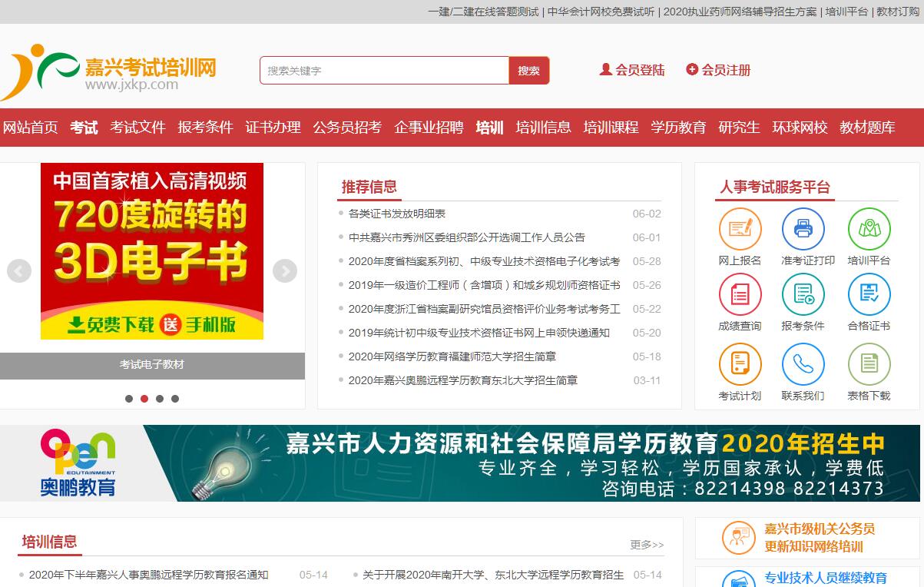Open 教材题库 in navigation bar
The image size is (924, 587).
(x=867, y=128)
